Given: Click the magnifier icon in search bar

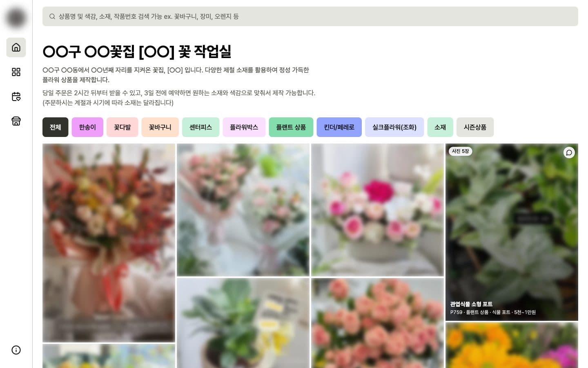Looking at the screenshot, I should 52,16.
